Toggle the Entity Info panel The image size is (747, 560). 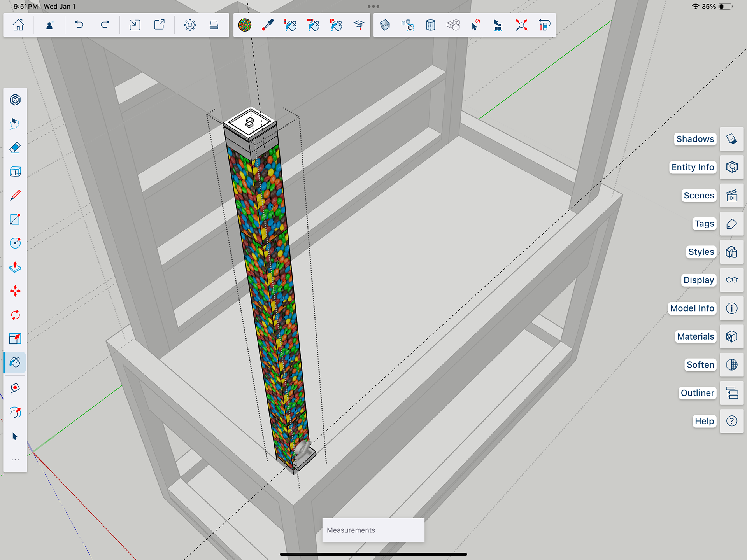pyautogui.click(x=731, y=167)
